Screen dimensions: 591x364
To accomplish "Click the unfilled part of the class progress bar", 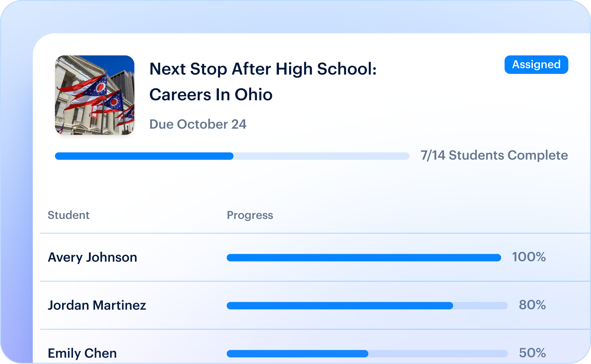I will pos(322,156).
